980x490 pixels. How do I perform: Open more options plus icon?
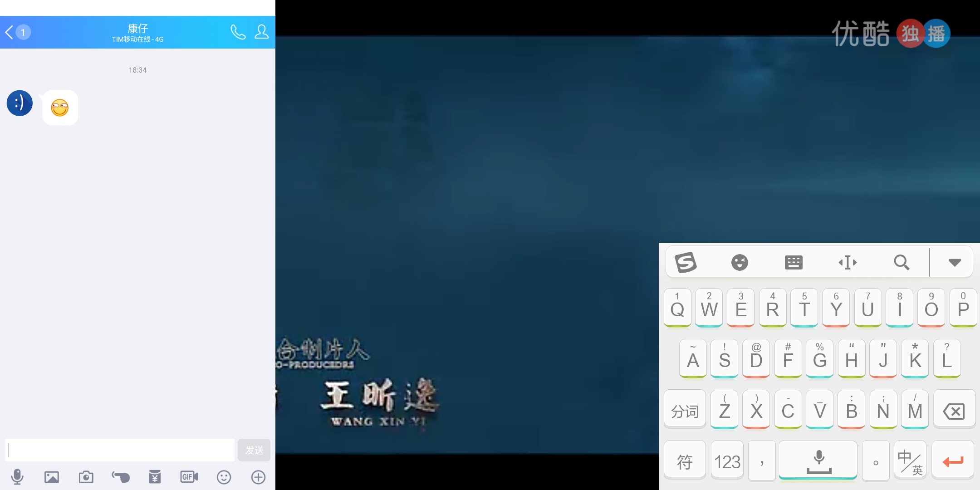[258, 477]
